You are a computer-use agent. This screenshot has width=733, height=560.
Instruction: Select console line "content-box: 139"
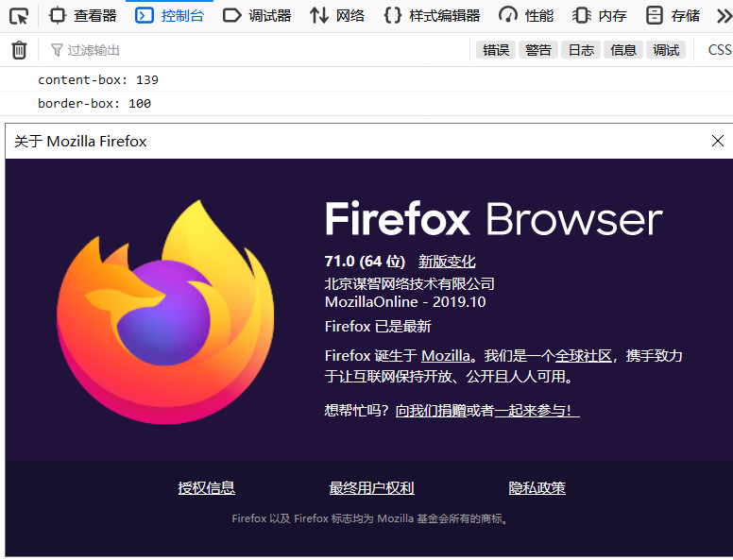[98, 80]
